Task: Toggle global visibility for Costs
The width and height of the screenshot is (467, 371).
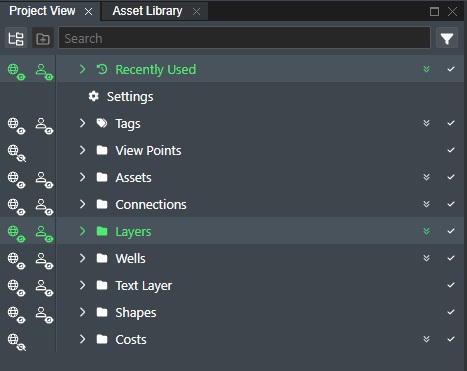Action: (x=16, y=342)
